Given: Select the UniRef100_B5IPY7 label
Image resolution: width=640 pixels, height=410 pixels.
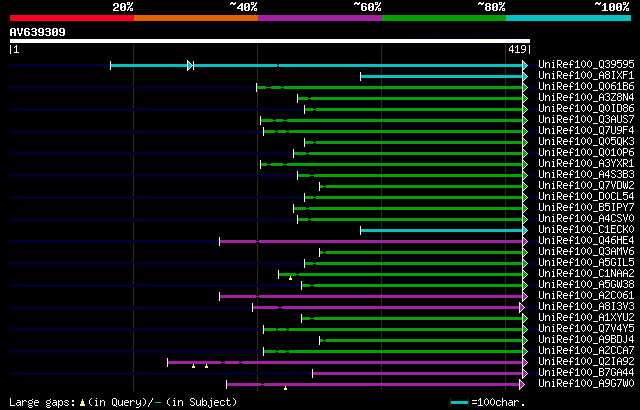Looking at the screenshot, I should point(586,208).
